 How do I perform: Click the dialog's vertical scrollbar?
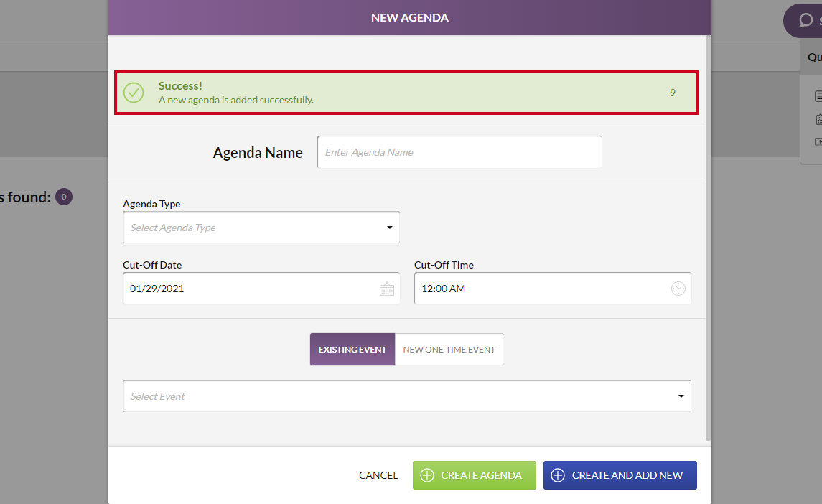(x=709, y=238)
